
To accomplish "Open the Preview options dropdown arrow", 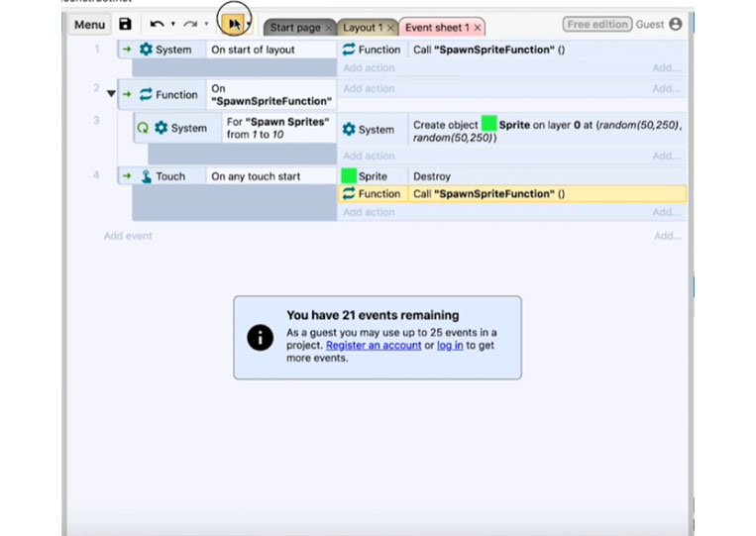I will click(x=249, y=24).
